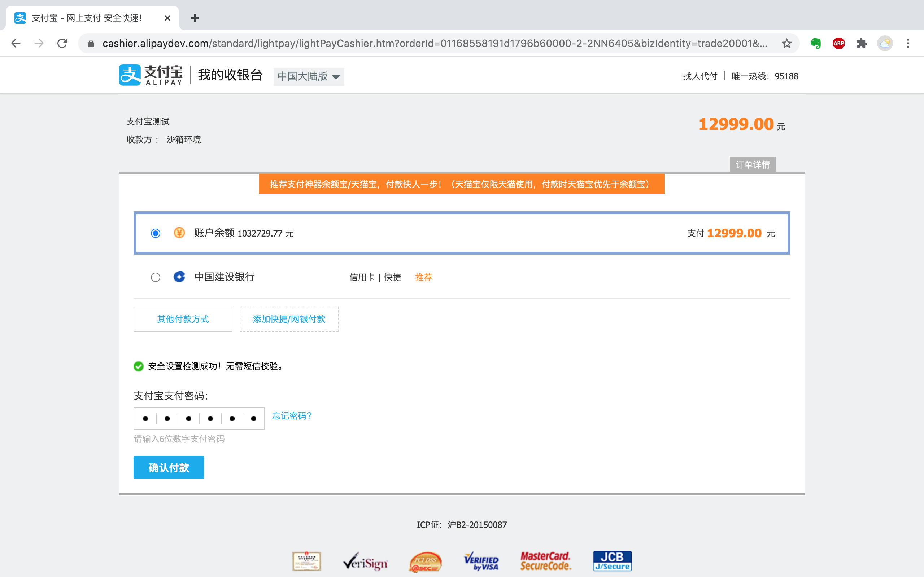Open the Chrome extensions puzzle icon

click(x=862, y=44)
